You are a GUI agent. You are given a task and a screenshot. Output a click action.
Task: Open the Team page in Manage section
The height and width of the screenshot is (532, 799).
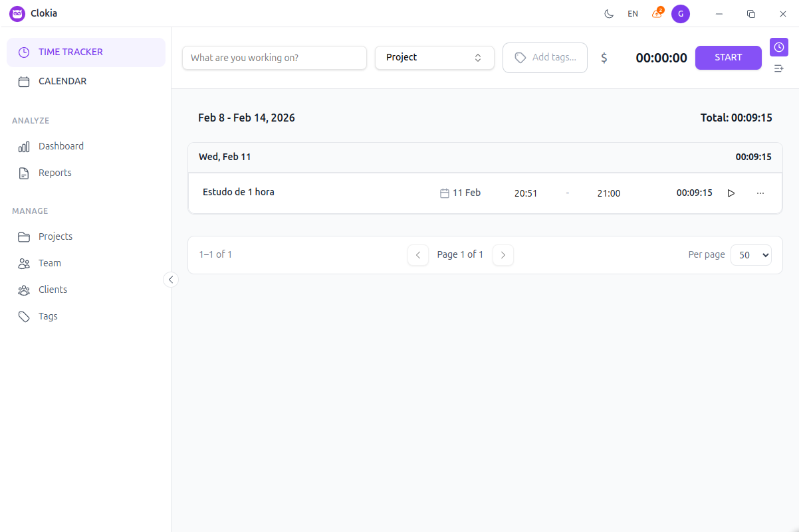pos(49,263)
